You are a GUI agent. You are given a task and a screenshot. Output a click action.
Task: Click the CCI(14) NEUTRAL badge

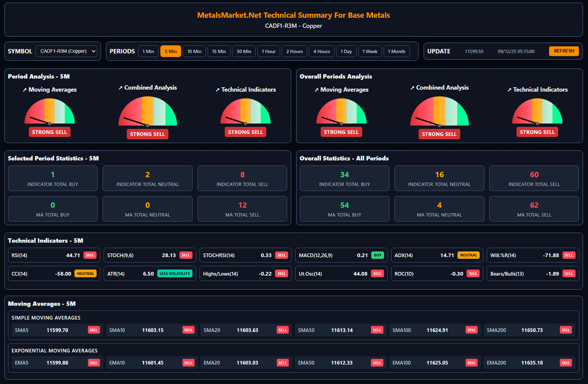pos(85,274)
